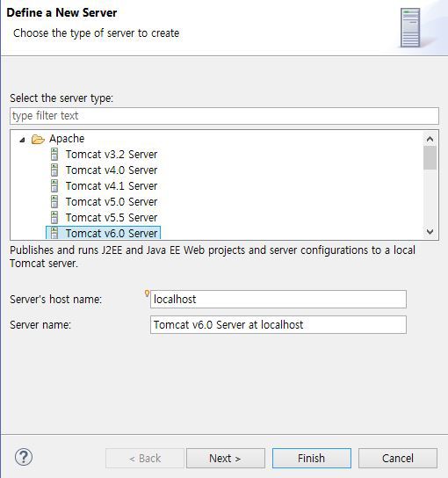Click the server list scroll down arrow

[x=430, y=232]
